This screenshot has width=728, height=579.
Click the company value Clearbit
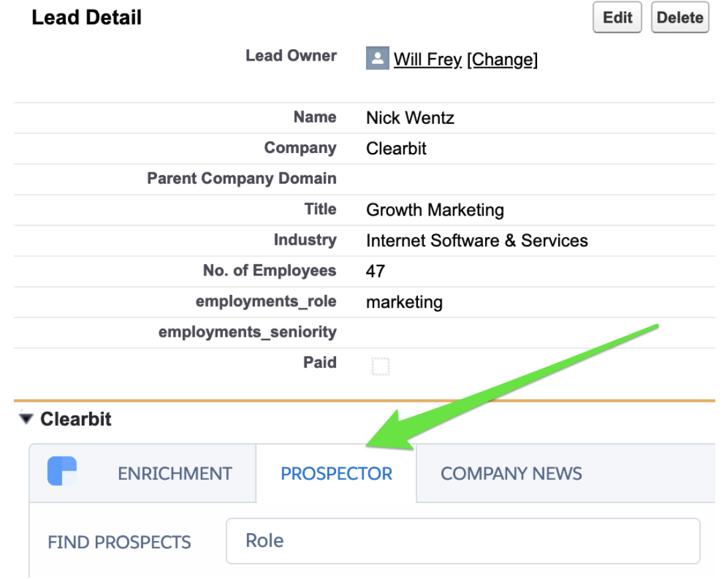pyautogui.click(x=396, y=148)
